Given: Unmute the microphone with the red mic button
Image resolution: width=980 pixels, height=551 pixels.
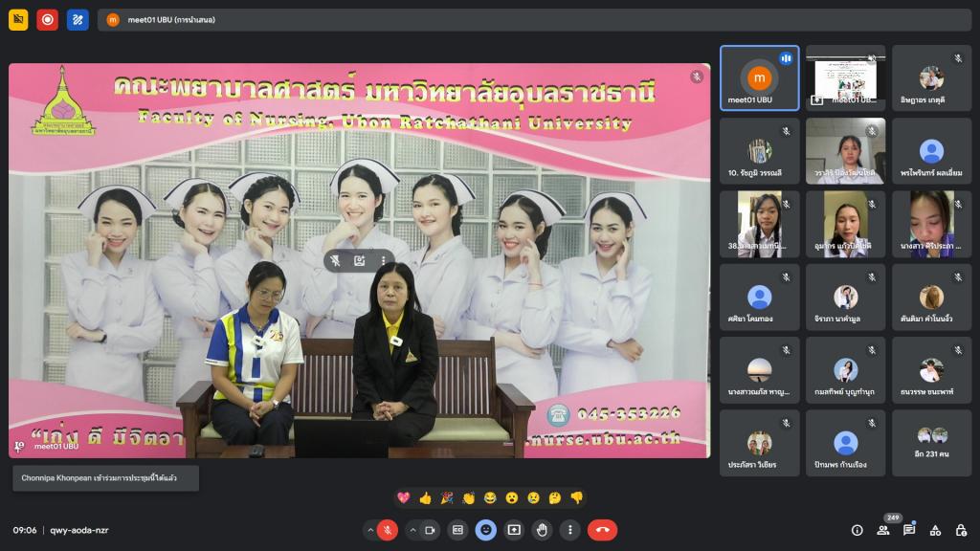Looking at the screenshot, I should pos(388,530).
